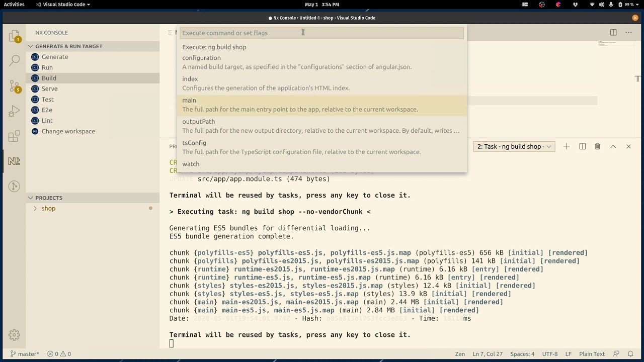The image size is (644, 362).
Task: Choose the outputPath flag option
Action: 322,126
